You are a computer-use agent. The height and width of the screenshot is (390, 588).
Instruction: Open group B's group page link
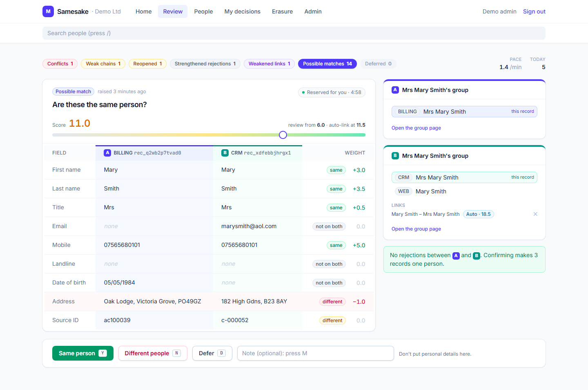[416, 229]
